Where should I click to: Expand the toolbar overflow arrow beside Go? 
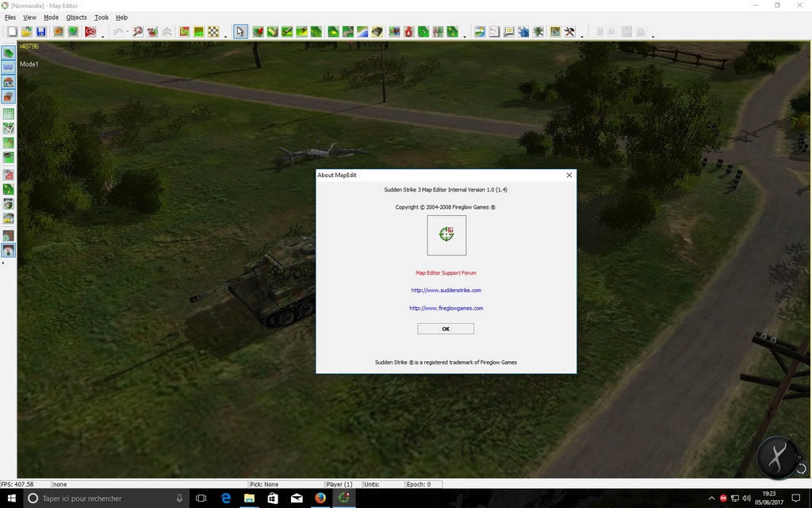point(102,37)
